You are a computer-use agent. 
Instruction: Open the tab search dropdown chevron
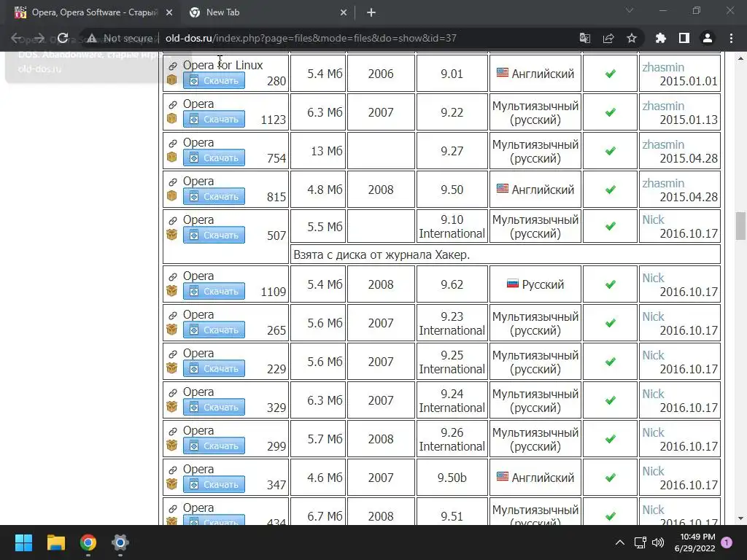(x=630, y=10)
